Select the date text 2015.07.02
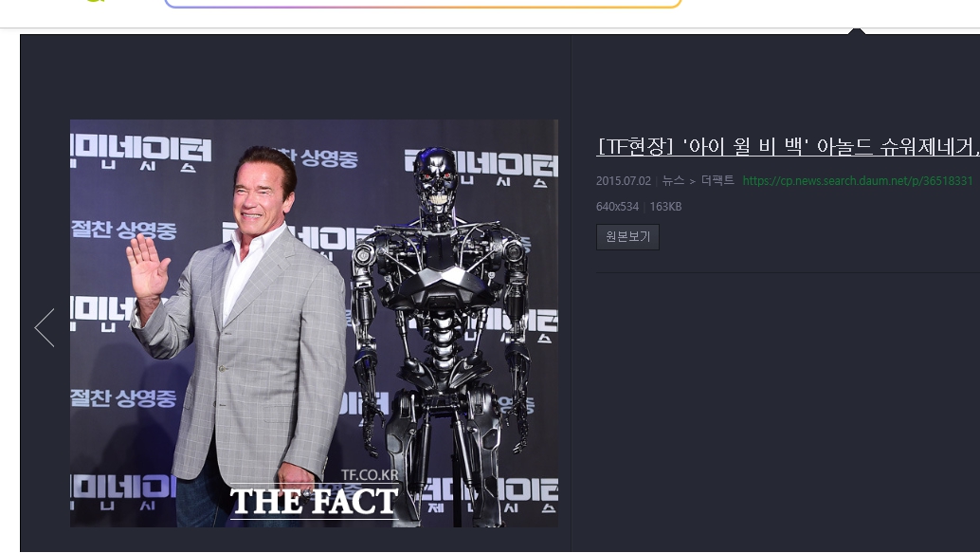The height and width of the screenshot is (553, 980). point(623,181)
